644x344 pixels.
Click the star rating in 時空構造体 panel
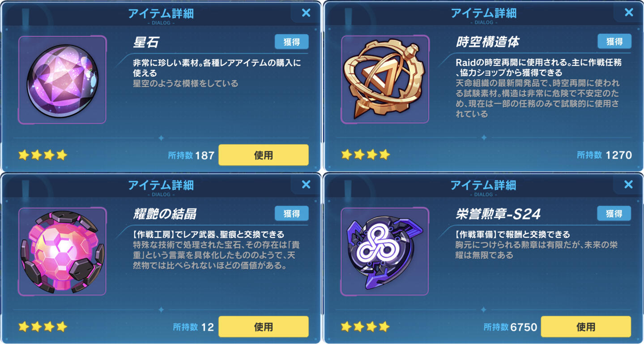pyautogui.click(x=366, y=155)
